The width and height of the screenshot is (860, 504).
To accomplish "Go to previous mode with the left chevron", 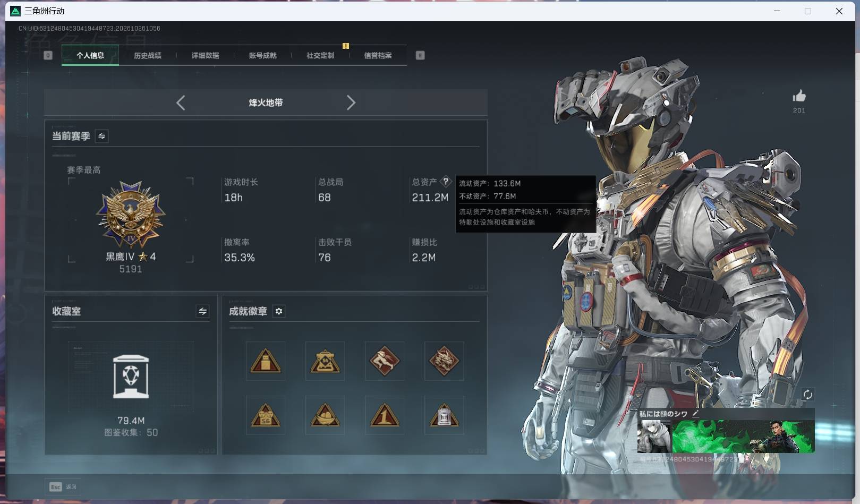I will point(181,102).
